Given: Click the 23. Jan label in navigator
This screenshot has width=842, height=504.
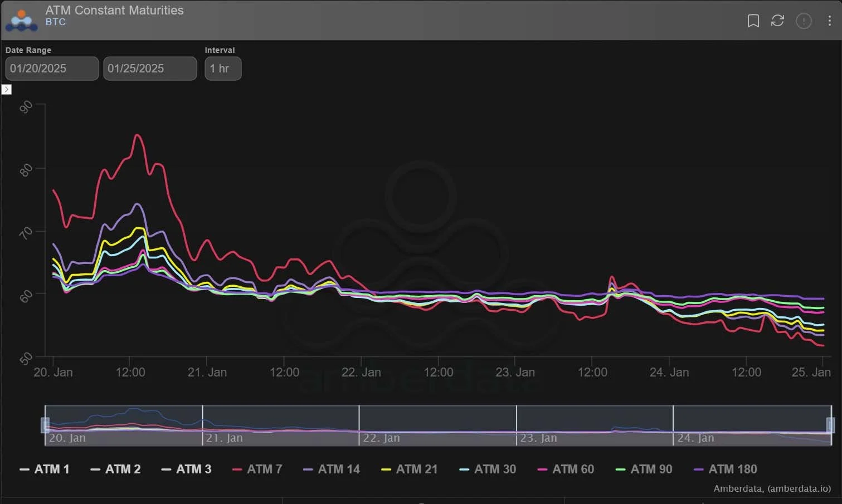Looking at the screenshot, I should (538, 438).
